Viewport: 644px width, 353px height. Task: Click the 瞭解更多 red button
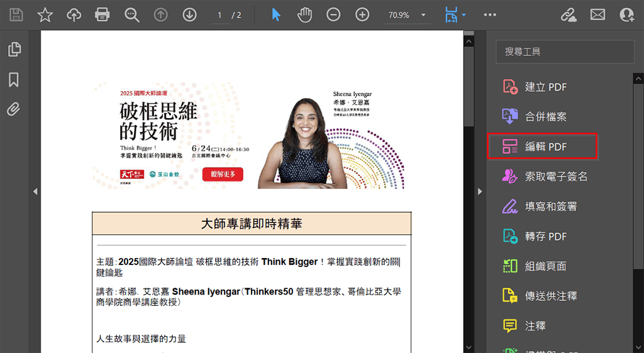[223, 174]
